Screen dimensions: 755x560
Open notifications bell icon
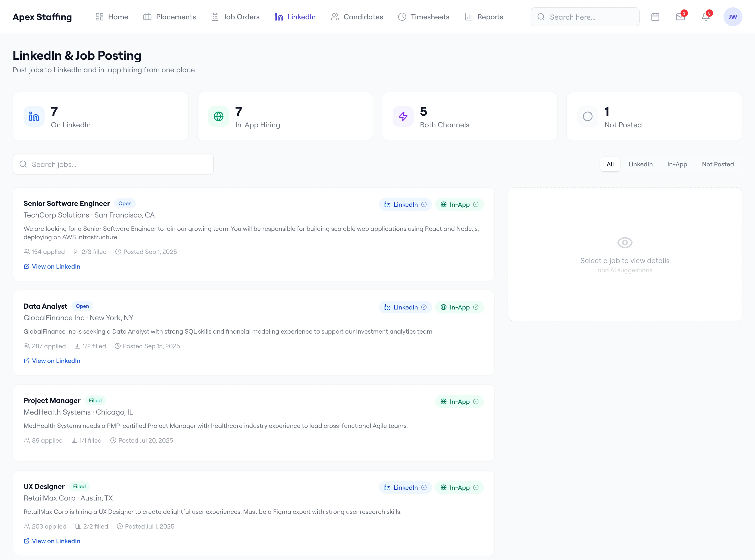pyautogui.click(x=705, y=17)
